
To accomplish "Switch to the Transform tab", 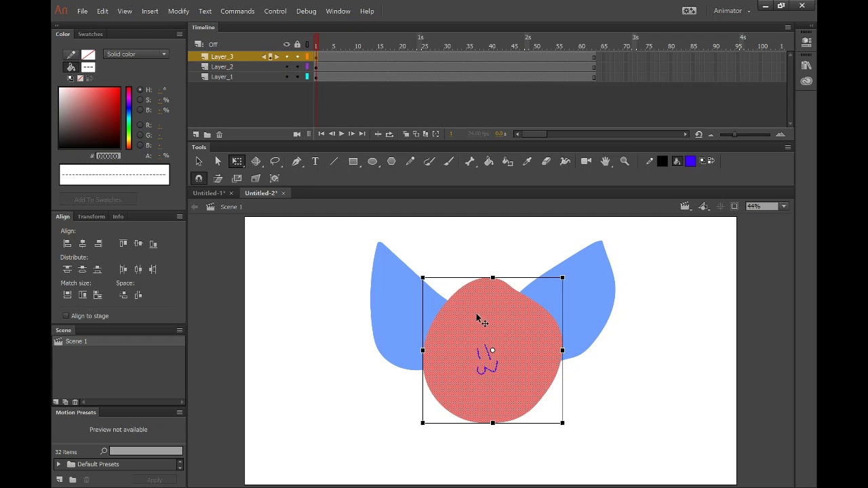I will point(91,216).
